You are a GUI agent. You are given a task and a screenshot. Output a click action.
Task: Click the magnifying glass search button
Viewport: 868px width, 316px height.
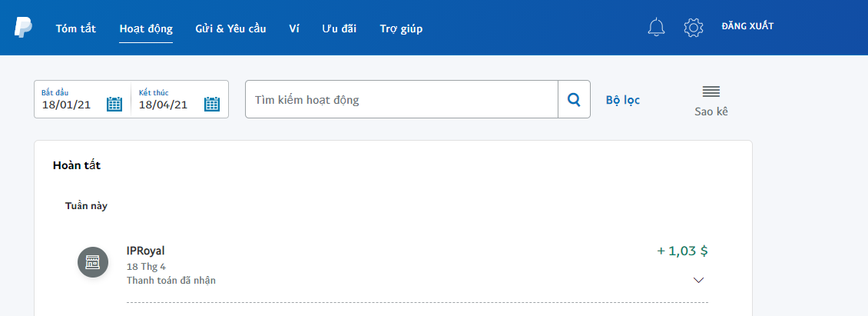pos(574,99)
